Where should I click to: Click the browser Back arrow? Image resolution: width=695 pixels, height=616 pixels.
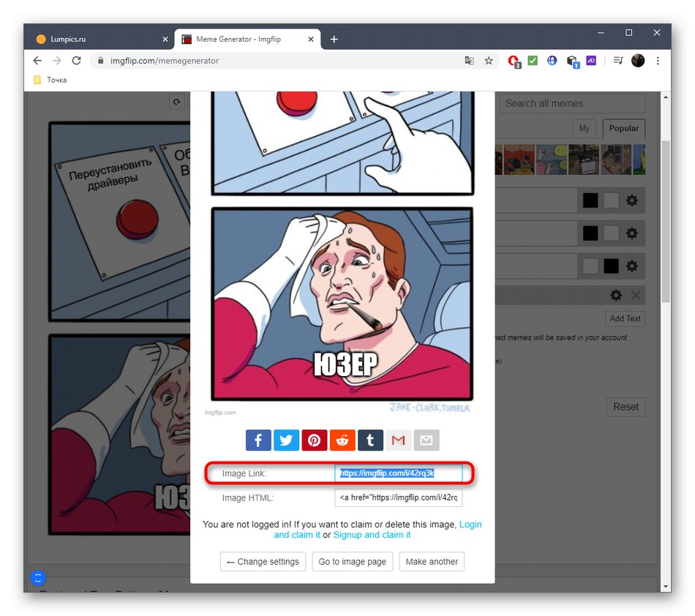(x=37, y=61)
